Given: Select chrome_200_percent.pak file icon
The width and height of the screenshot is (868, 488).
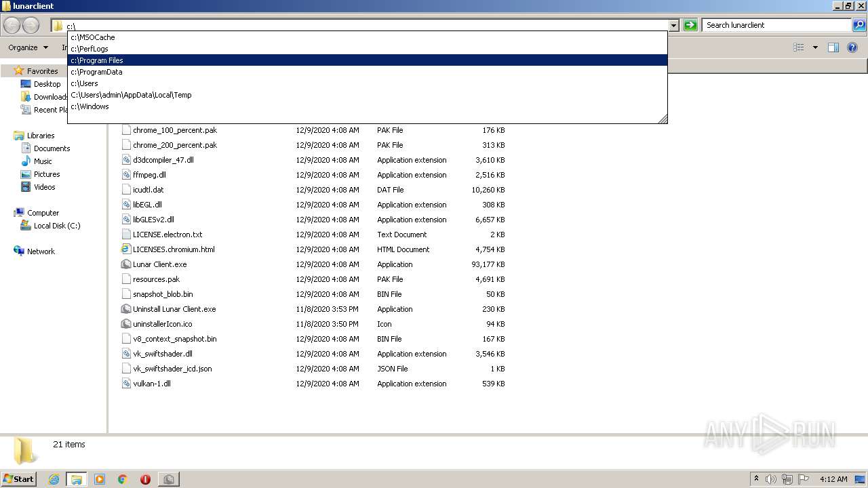Looking at the screenshot, I should pyautogui.click(x=126, y=145).
